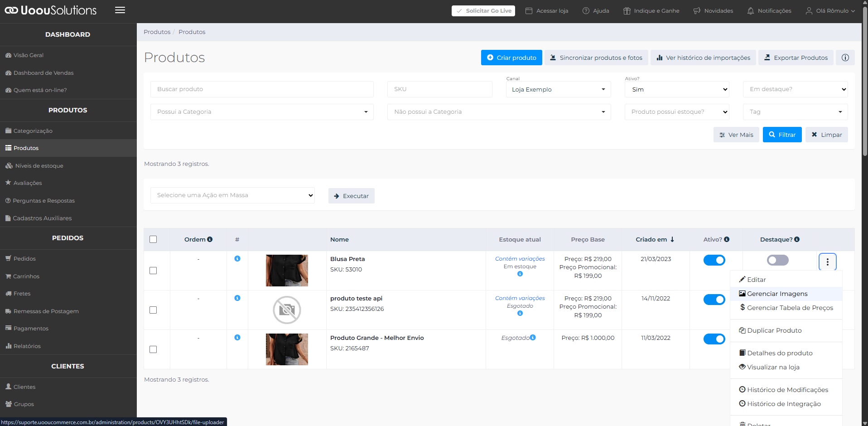Image resolution: width=868 pixels, height=426 pixels.
Task: Open three-dot actions menu for Blusa Preta
Action: click(x=828, y=262)
